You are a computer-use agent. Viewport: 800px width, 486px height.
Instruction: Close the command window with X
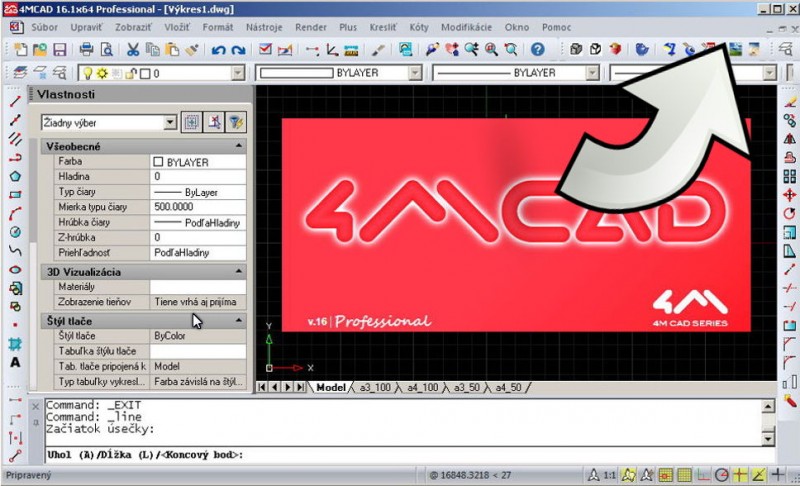36,406
